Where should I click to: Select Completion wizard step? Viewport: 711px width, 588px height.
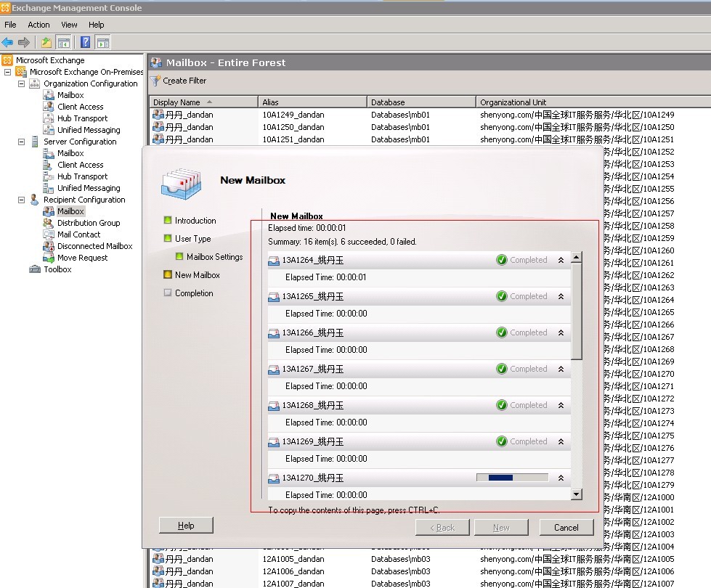(x=194, y=293)
